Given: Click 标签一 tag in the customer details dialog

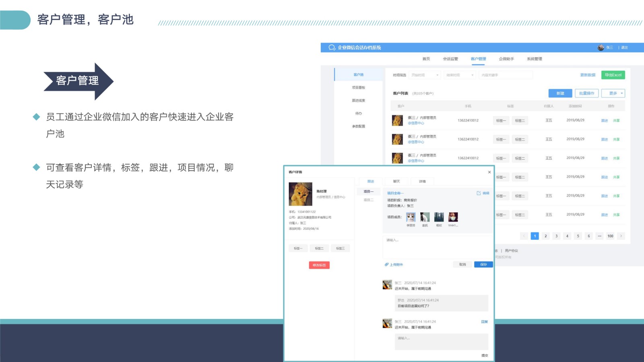Looking at the screenshot, I should coord(298,249).
